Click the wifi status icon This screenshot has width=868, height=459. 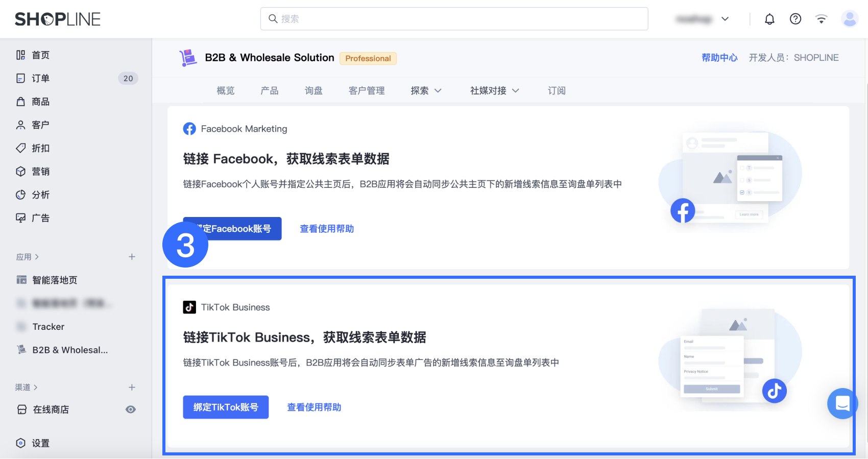[x=821, y=19]
